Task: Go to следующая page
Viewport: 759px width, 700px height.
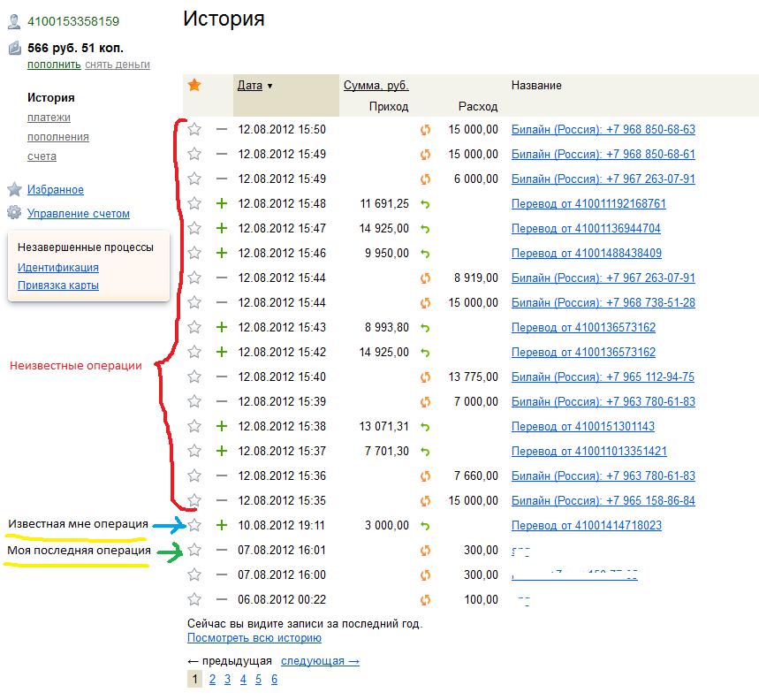Action: pos(320,661)
